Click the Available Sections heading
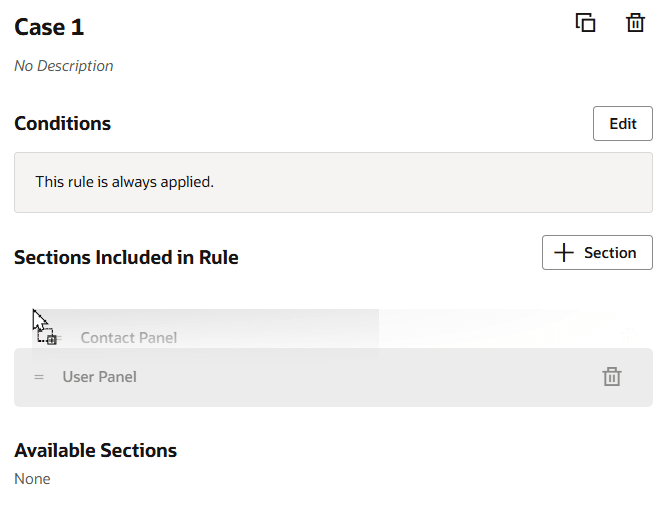 pyautogui.click(x=95, y=450)
